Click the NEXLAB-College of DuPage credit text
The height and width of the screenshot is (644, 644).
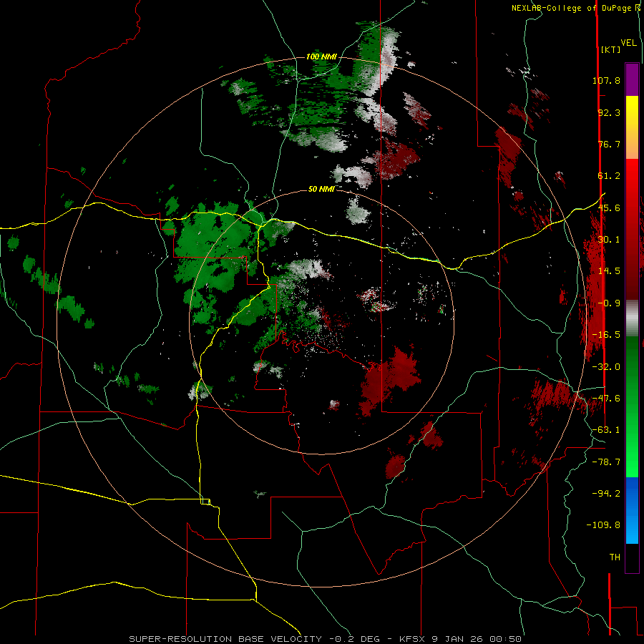[575, 8]
